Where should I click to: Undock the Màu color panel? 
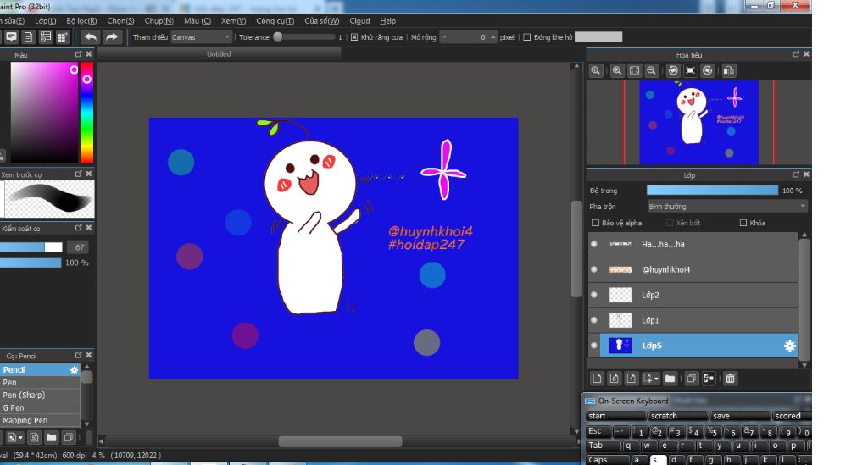pyautogui.click(x=78, y=54)
